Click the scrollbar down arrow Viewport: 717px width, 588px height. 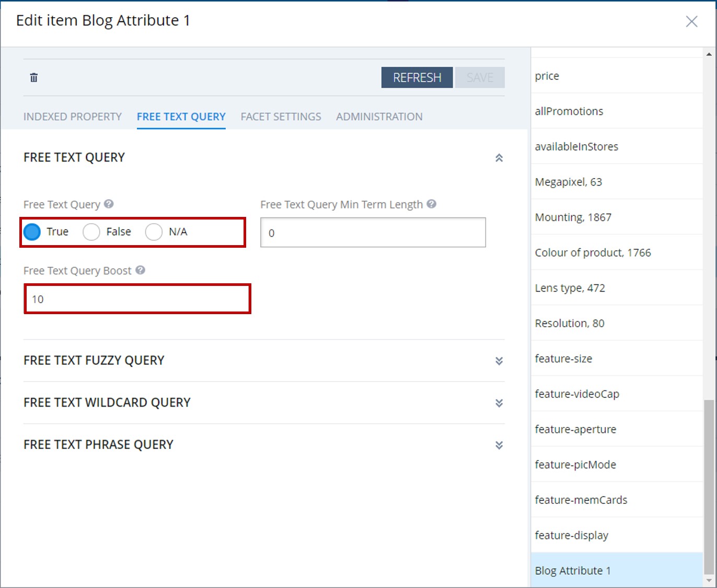709,581
